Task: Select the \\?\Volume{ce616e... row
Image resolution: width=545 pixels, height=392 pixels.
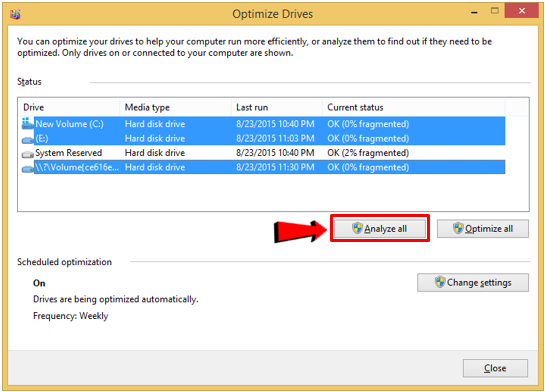Action: click(x=263, y=167)
